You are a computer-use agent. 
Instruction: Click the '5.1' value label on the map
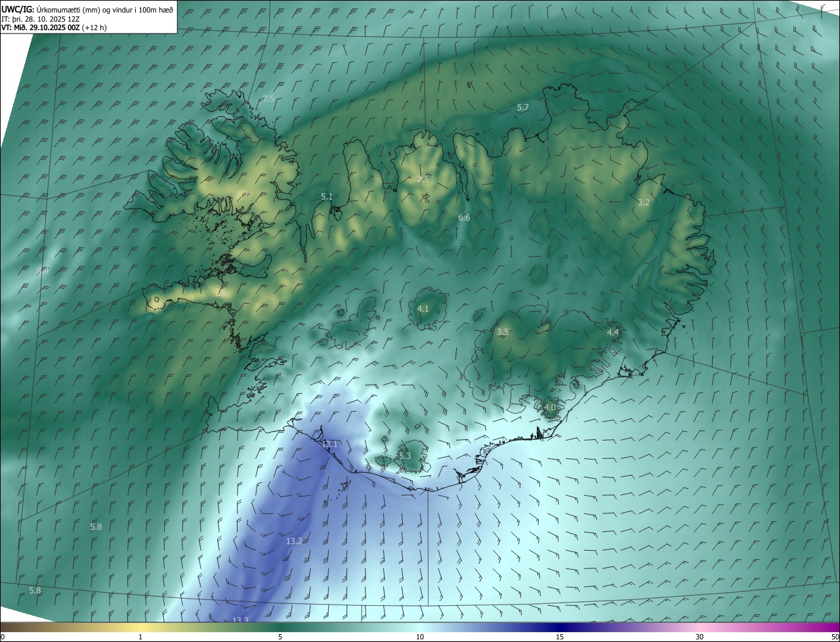327,197
